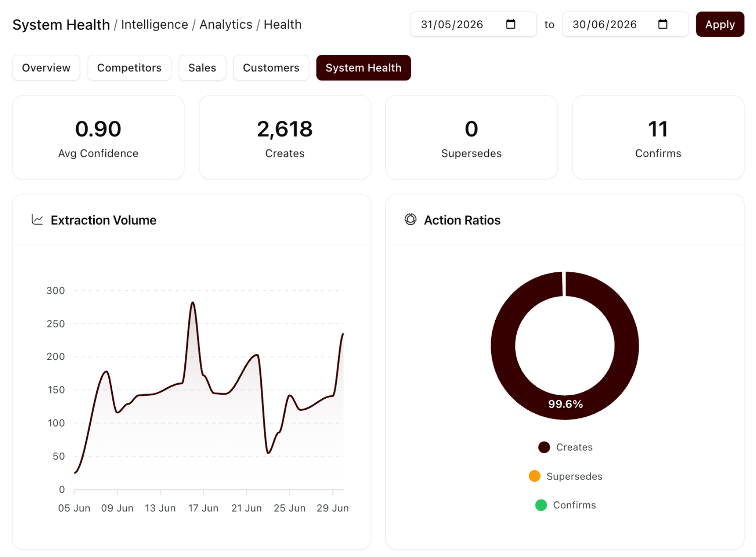This screenshot has width=756, height=557.
Task: Click the dark maroon Creates legend dot
Action: tap(544, 447)
